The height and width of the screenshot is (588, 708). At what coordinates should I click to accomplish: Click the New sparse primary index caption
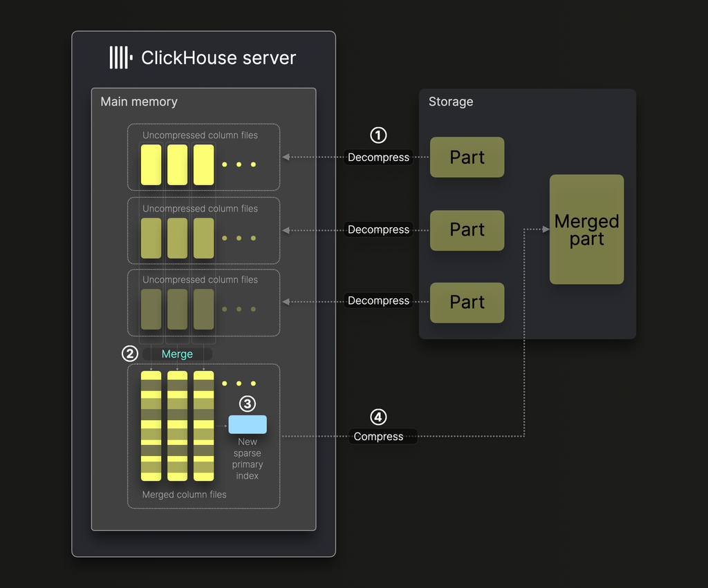click(248, 459)
